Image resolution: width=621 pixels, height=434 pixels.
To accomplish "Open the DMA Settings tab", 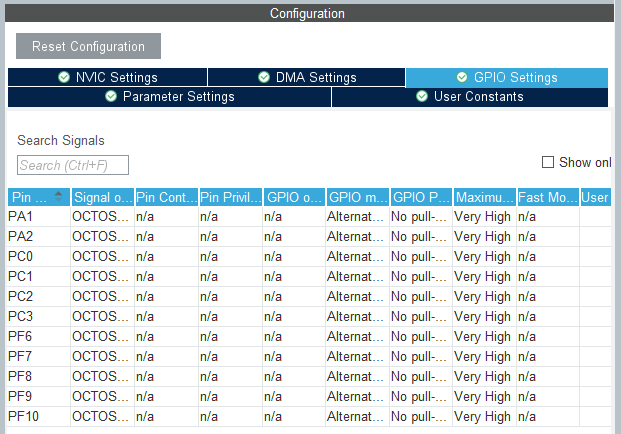I will click(307, 77).
